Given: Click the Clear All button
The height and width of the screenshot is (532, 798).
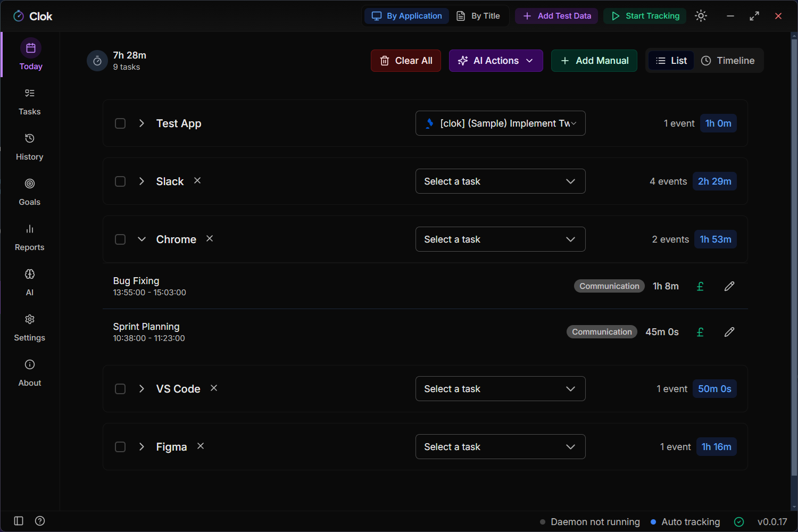Looking at the screenshot, I should pos(406,61).
